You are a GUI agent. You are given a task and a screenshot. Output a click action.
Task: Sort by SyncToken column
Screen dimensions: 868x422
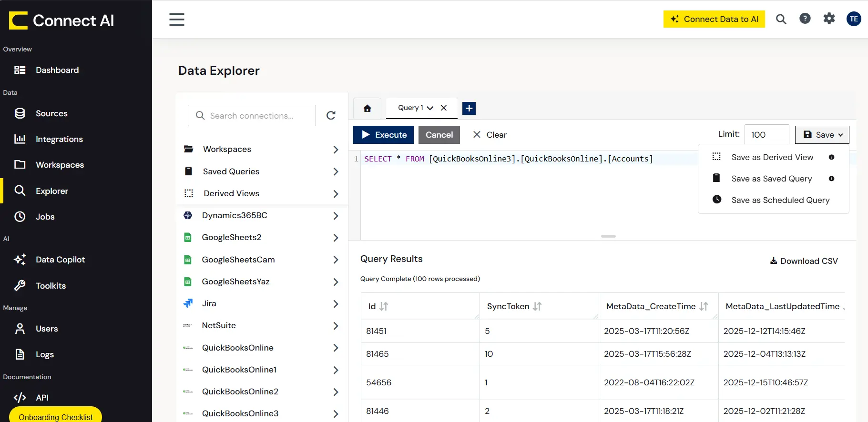(537, 306)
